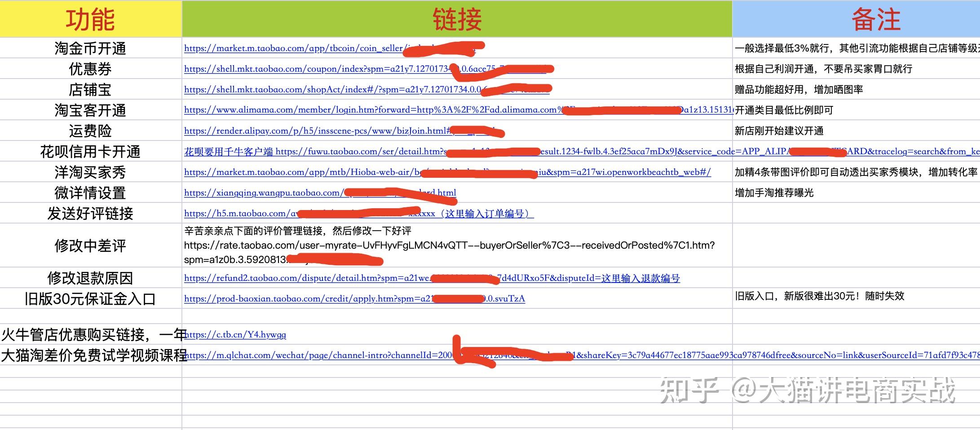Select the note 旧版入口，新版很难出30元

click(x=856, y=298)
